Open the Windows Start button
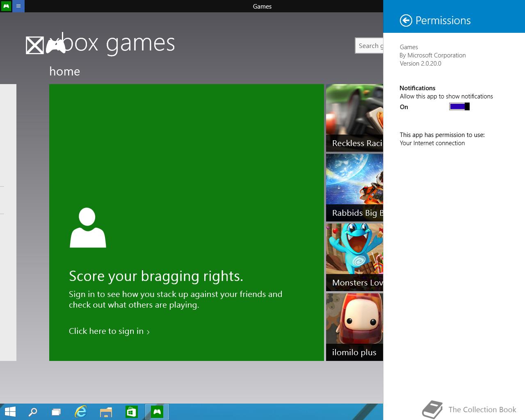Viewport: 525px width, 420px height. 10,411
